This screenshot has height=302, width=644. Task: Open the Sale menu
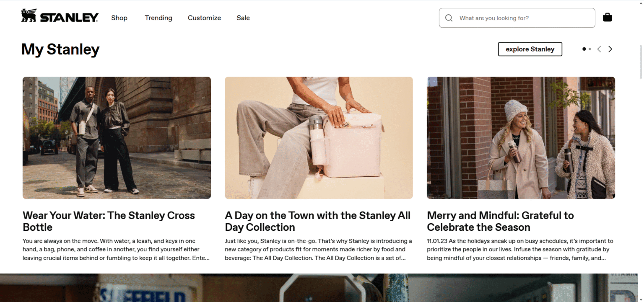[243, 18]
